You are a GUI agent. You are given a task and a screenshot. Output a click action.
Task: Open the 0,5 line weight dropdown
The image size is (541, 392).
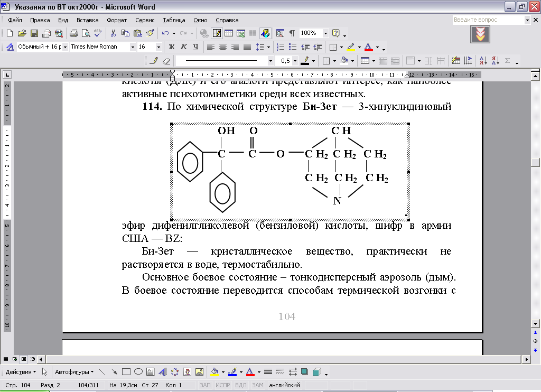point(295,61)
